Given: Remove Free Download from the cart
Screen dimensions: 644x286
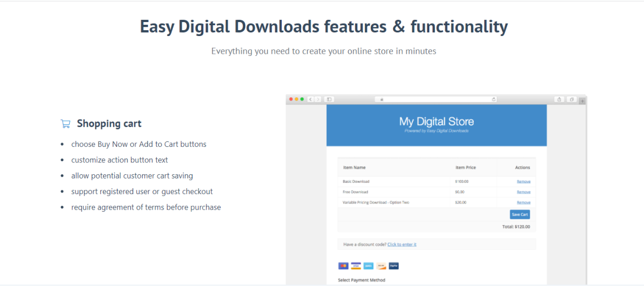Looking at the screenshot, I should coord(523,192).
